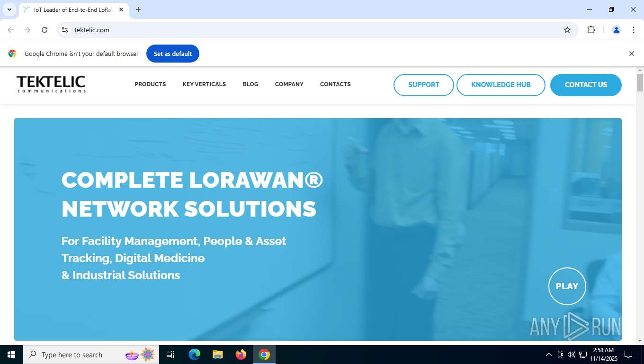644x364 pixels.
Task: Open the KNOWLEDGE HUB button
Action: [x=501, y=85]
